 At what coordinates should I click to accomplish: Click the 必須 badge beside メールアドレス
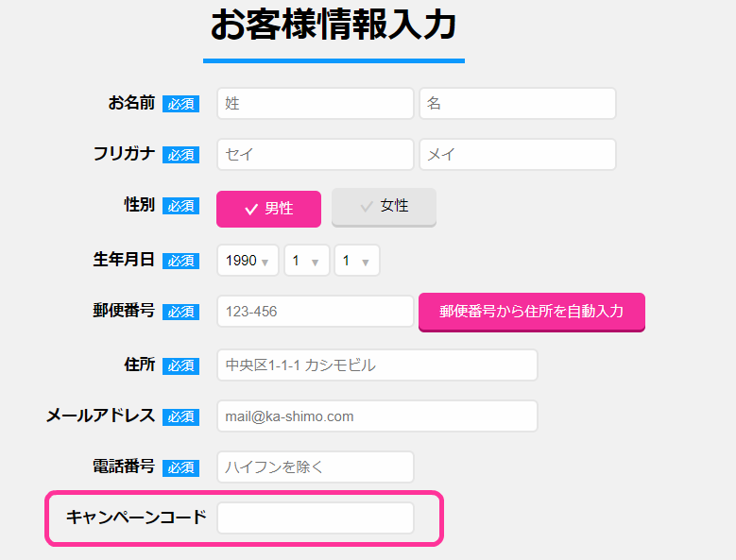180,416
